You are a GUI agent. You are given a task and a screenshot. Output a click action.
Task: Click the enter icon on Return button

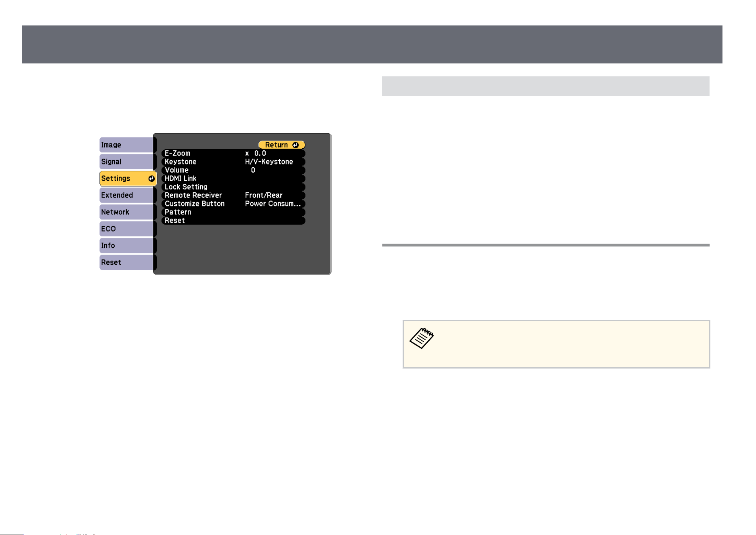[296, 145]
